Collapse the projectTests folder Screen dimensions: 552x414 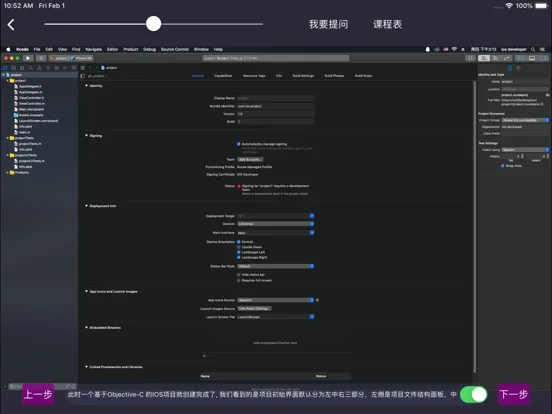click(x=7, y=138)
